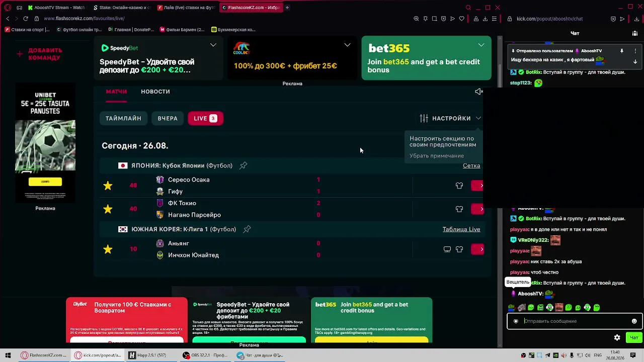Mute sound notifications speaker icon
This screenshot has width=644, height=362.
point(479,92)
